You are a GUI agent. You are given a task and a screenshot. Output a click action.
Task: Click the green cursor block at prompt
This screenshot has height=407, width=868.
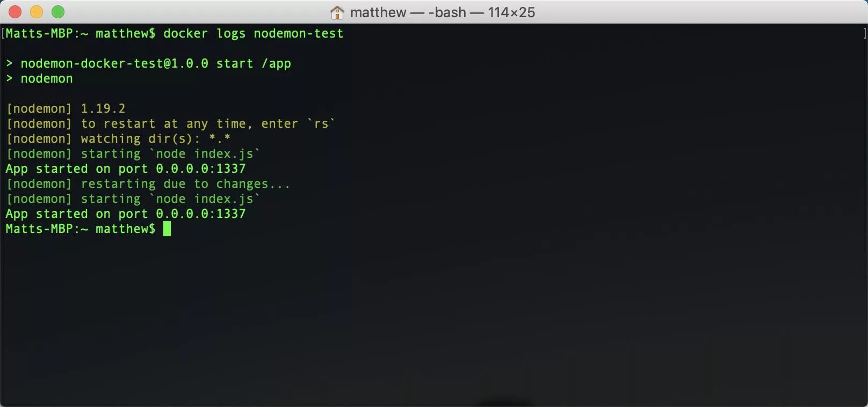pyautogui.click(x=167, y=229)
